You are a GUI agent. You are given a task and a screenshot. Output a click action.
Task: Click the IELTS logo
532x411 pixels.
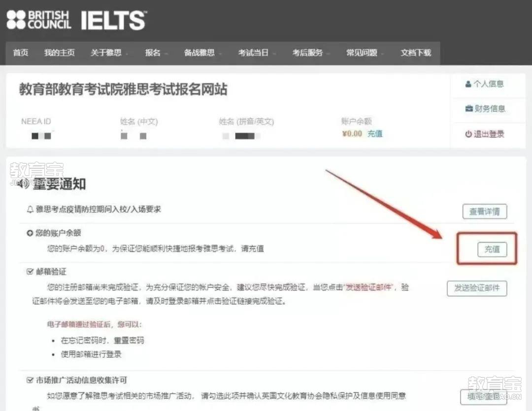pos(114,20)
